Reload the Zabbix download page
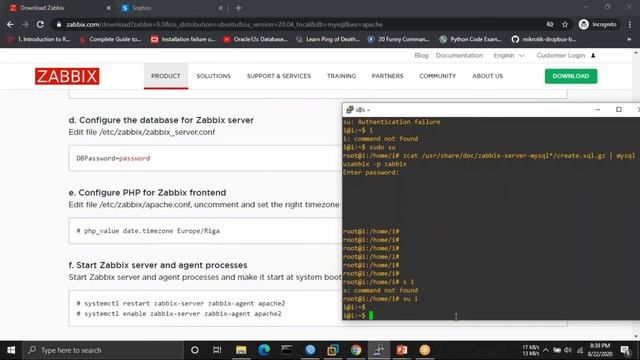The width and height of the screenshot is (640, 360). pos(40,24)
